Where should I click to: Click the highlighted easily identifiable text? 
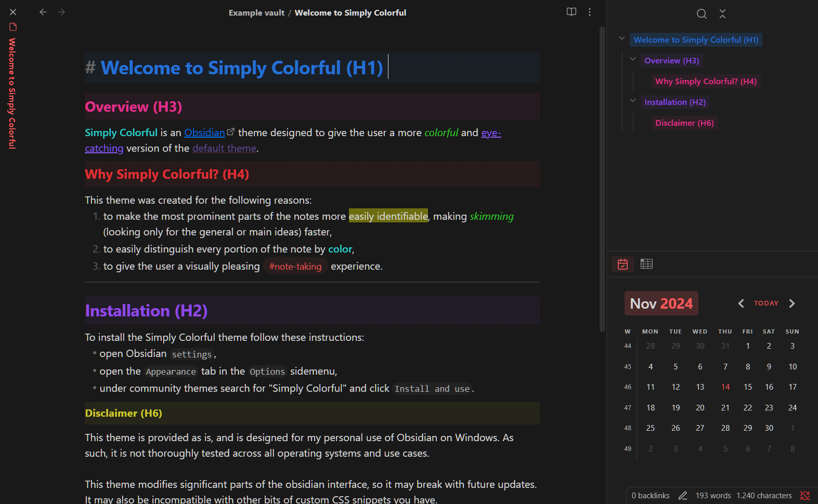(x=388, y=216)
